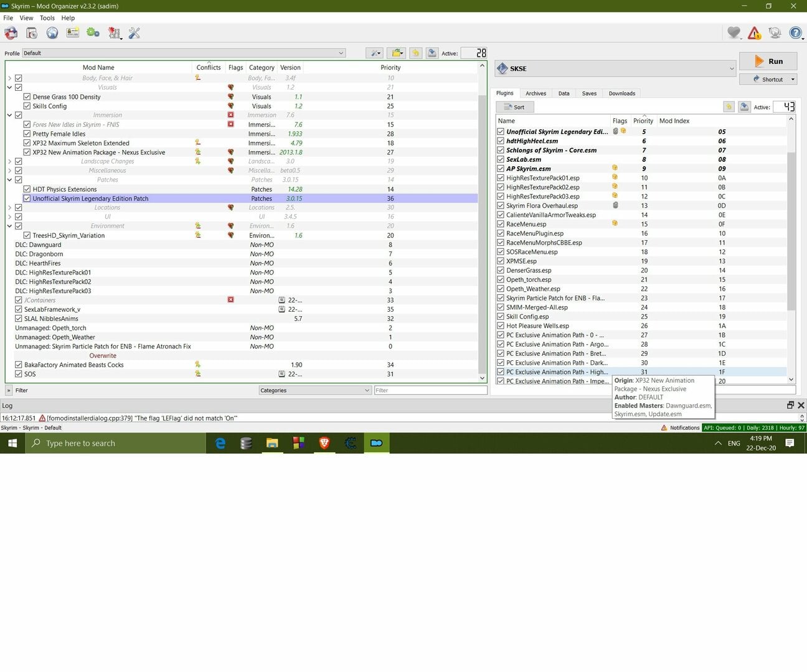The image size is (807, 672).
Task: Open the Profiles configuration icon
Action: coord(73,33)
